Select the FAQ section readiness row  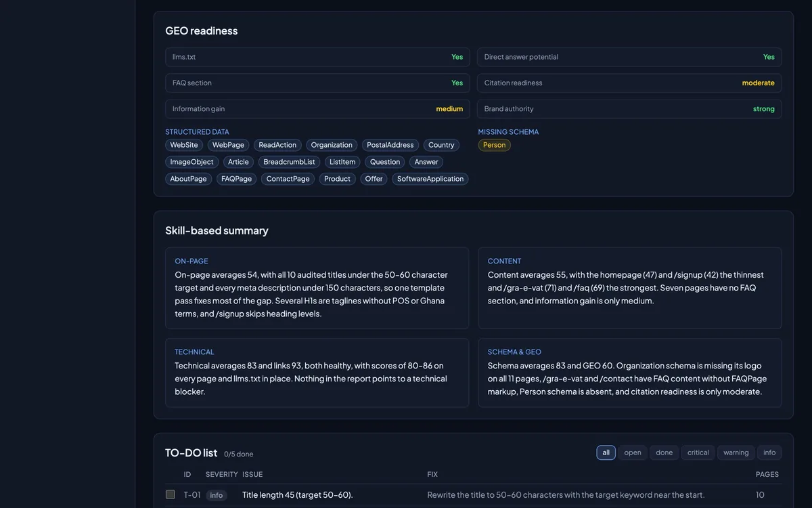tap(317, 83)
